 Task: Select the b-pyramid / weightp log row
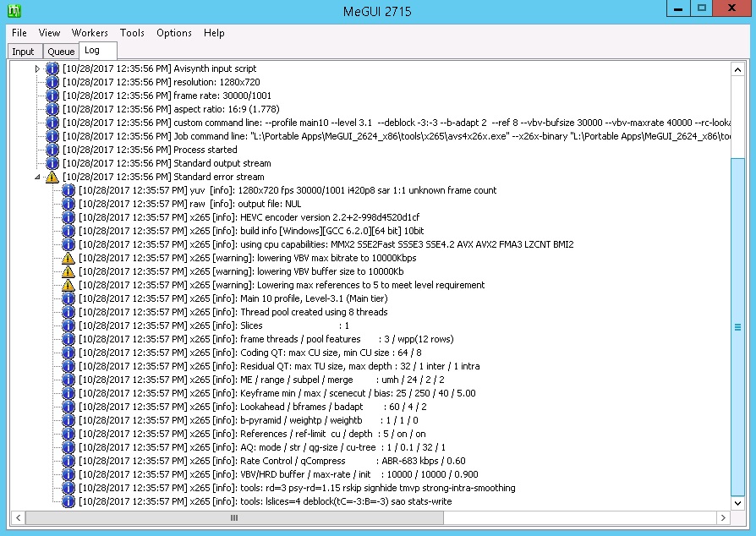(249, 420)
